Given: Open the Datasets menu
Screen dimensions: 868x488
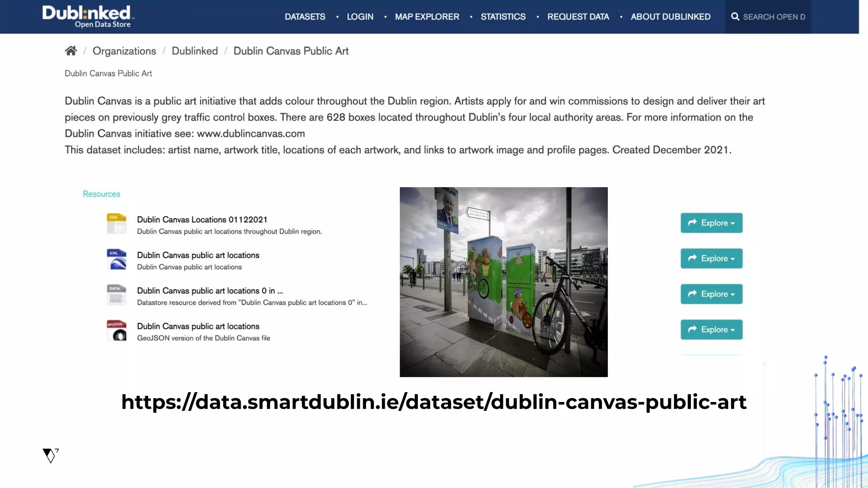Looking at the screenshot, I should pyautogui.click(x=305, y=17).
